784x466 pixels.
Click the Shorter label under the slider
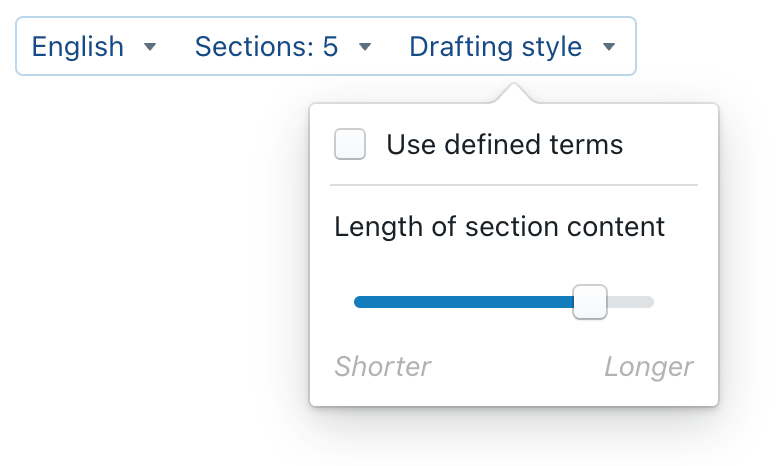[x=383, y=366]
